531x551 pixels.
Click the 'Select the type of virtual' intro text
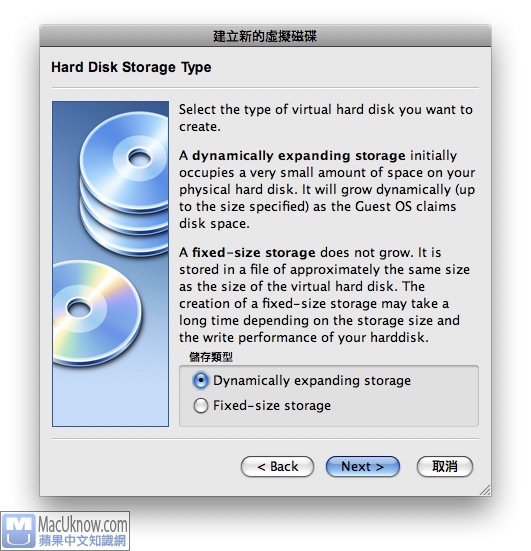255,110
